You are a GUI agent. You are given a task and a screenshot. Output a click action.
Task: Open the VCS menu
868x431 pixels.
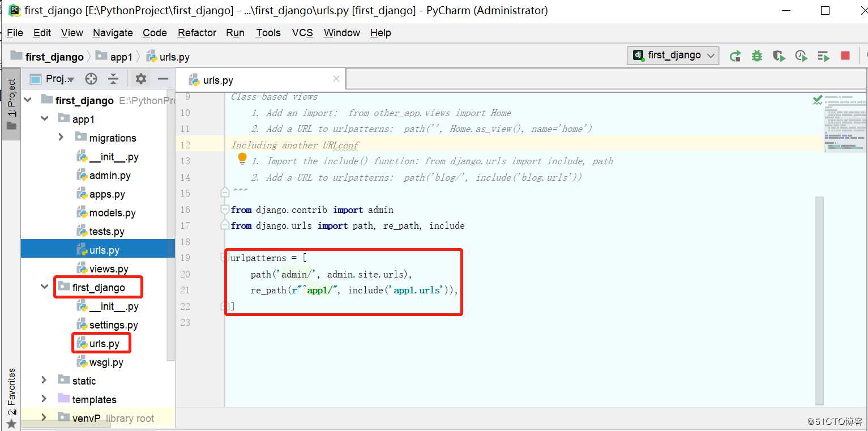(302, 32)
